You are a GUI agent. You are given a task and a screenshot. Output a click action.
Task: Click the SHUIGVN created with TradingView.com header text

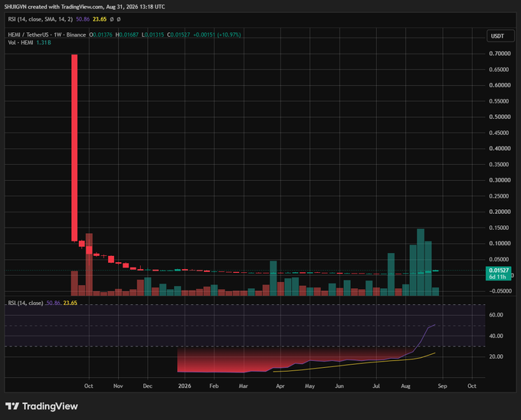pyautogui.click(x=84, y=7)
